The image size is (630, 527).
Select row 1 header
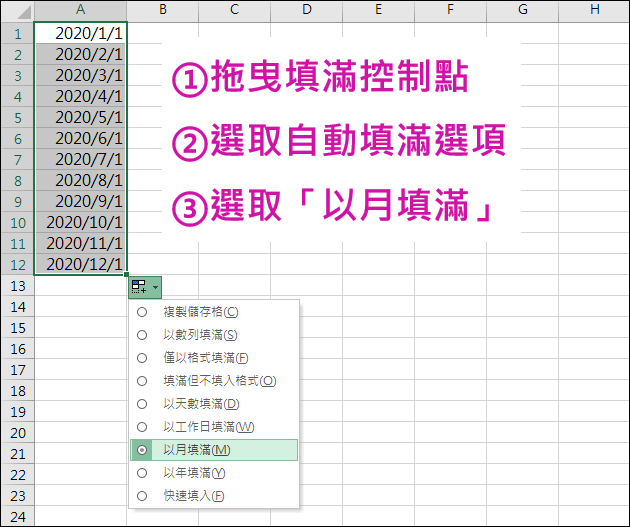point(18,33)
